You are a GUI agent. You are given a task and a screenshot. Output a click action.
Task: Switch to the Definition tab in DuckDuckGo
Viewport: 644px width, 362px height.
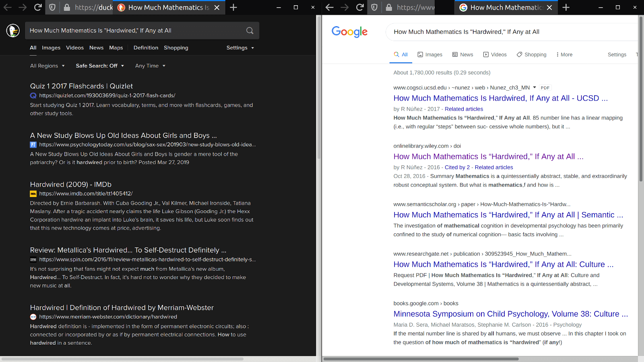click(x=146, y=48)
